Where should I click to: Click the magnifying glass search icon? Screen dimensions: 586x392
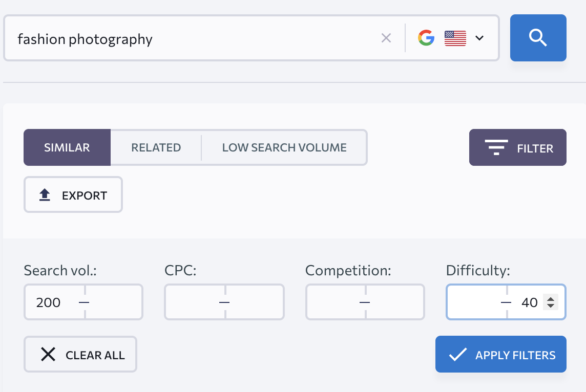point(538,37)
